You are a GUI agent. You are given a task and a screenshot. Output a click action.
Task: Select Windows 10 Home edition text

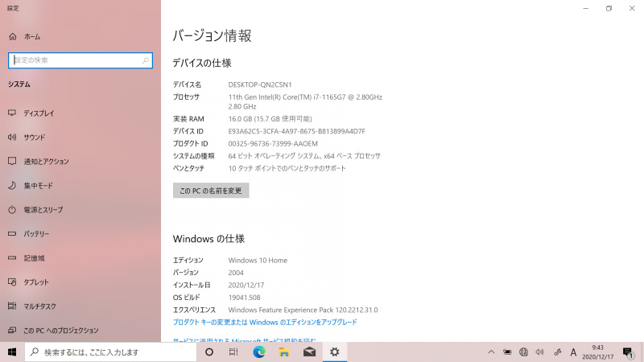tap(258, 260)
